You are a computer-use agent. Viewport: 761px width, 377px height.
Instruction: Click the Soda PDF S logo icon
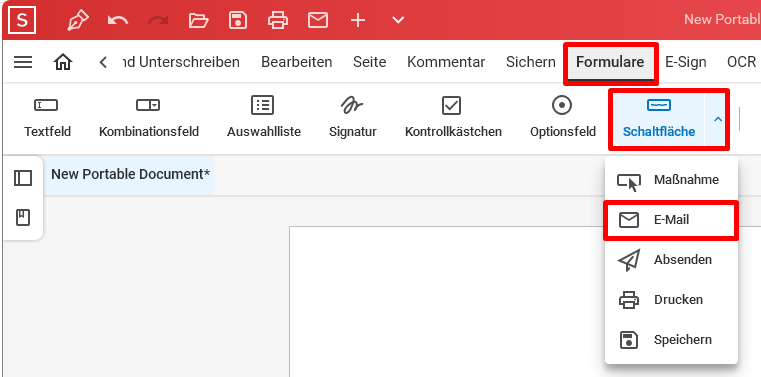22,20
